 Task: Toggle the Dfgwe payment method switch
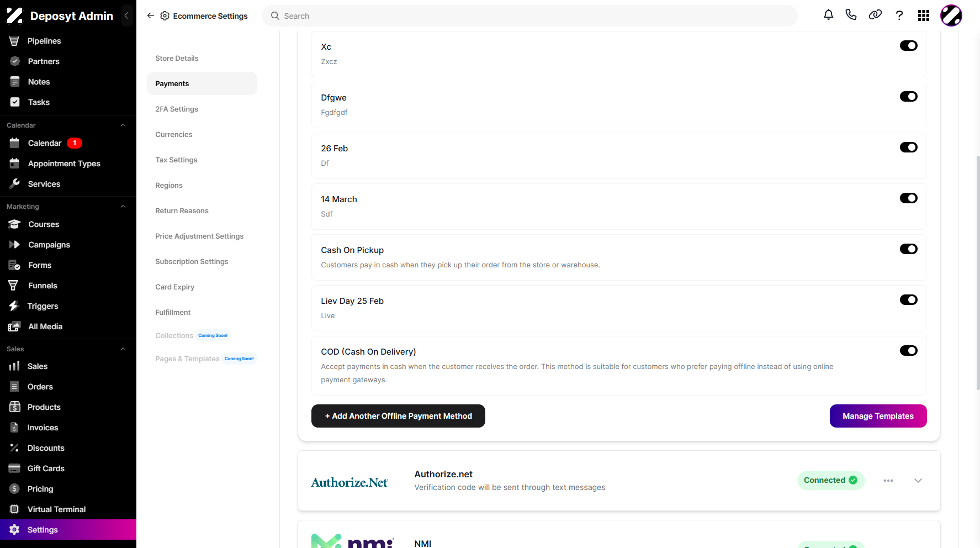pos(909,97)
